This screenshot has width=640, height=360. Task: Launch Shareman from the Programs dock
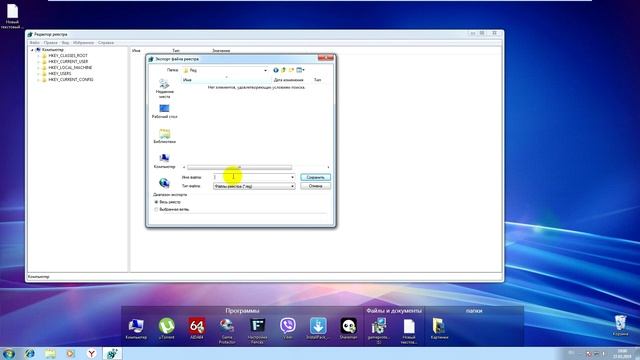click(x=349, y=329)
